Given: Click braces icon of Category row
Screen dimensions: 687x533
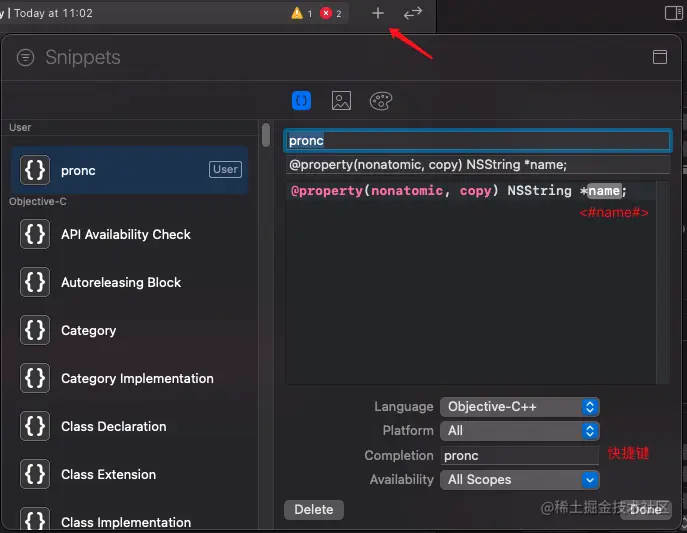Looking at the screenshot, I should point(35,330).
